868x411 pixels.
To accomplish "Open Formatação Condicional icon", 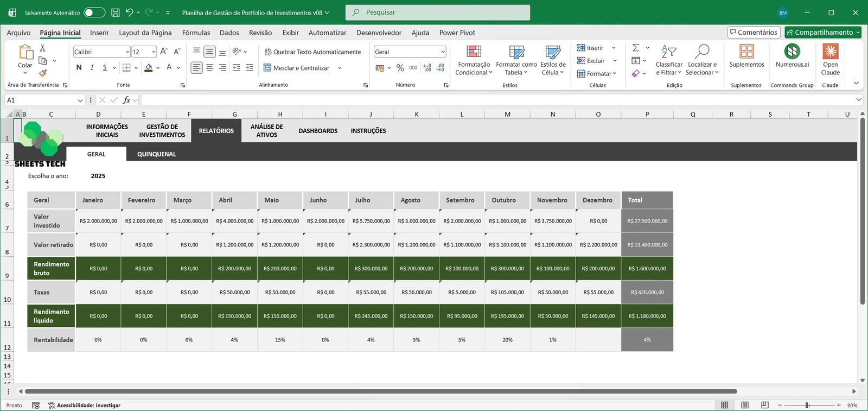I will (x=474, y=52).
